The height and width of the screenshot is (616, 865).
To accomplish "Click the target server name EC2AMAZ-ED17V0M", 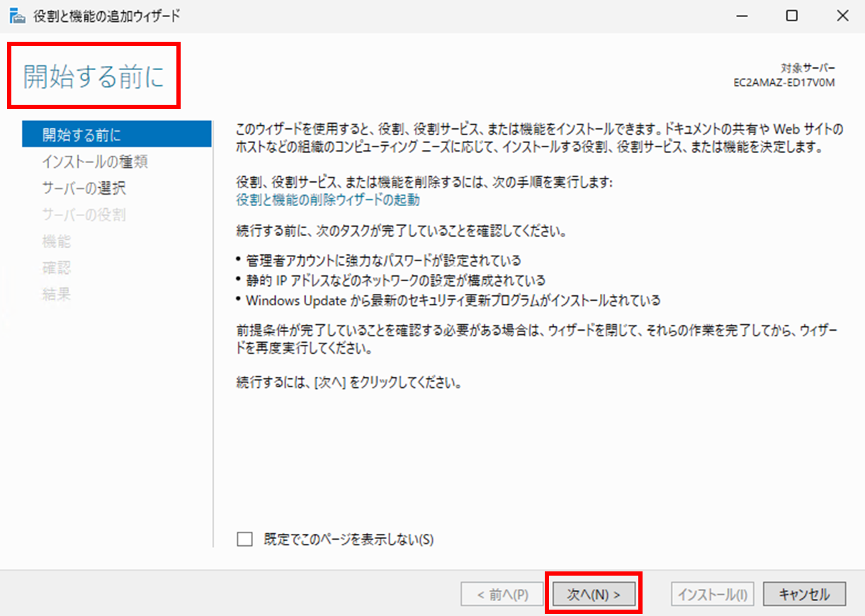I will click(x=784, y=82).
